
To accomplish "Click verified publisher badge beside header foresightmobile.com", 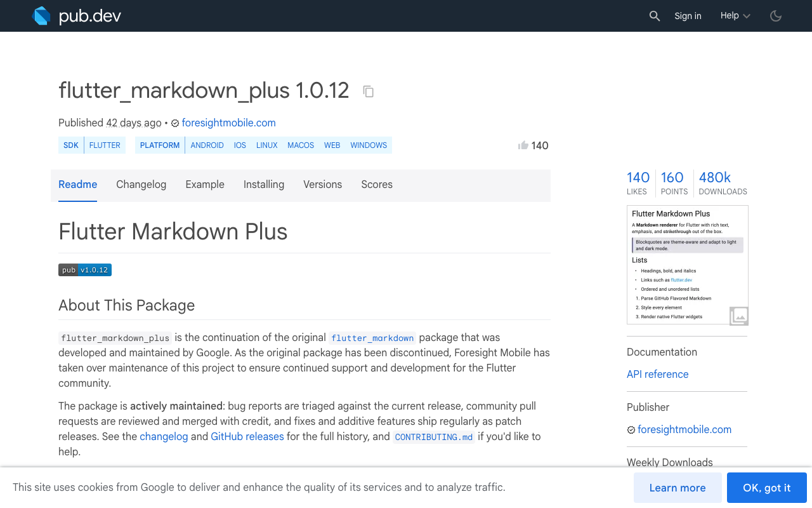I will 175,123.
